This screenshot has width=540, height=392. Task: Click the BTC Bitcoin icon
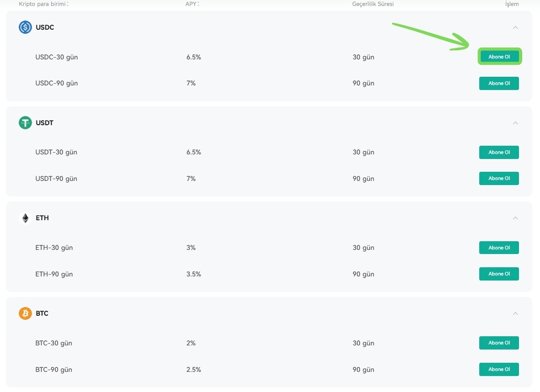point(25,313)
